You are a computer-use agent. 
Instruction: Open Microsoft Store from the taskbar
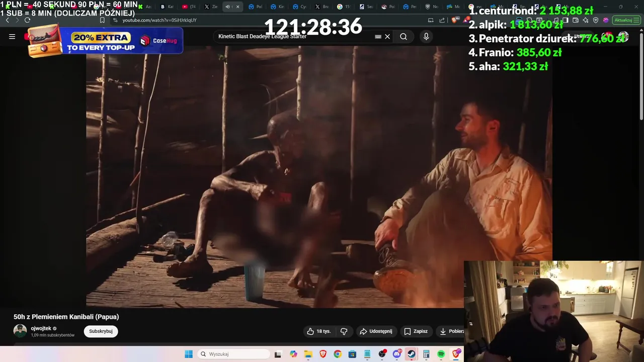pyautogui.click(x=352, y=354)
